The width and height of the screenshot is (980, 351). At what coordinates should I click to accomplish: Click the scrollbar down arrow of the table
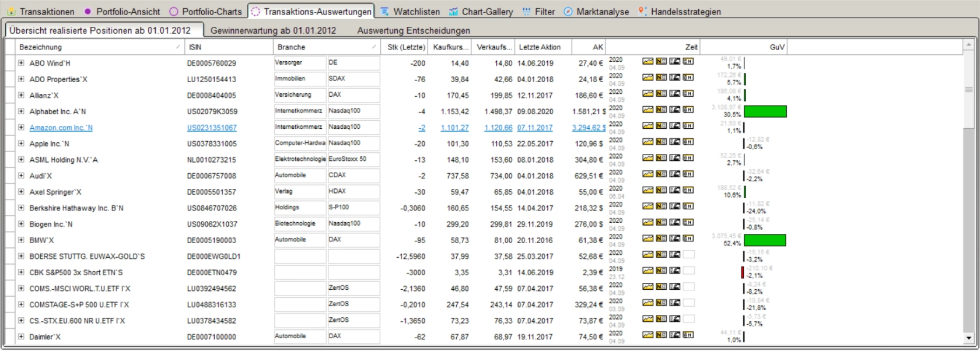click(969, 338)
